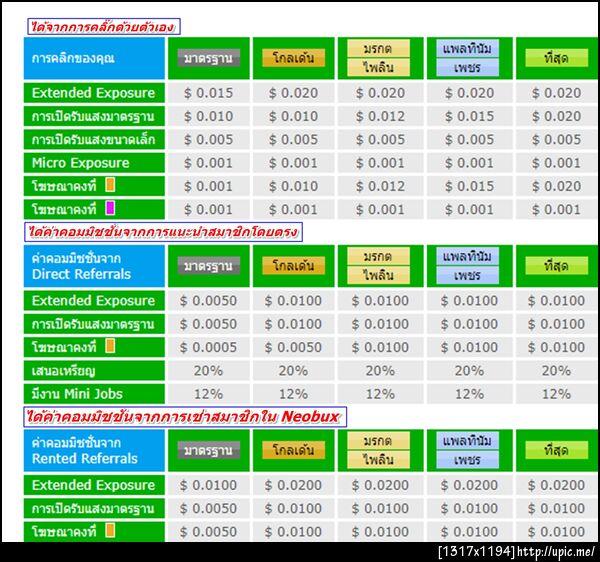Click $ 0.0200 in Rented Referrals Extended Exposure ที่สุด cell

point(557,485)
